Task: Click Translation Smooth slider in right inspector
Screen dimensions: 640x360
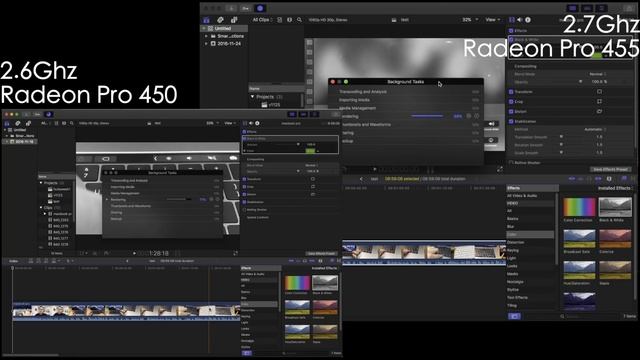Action: [x=561, y=137]
